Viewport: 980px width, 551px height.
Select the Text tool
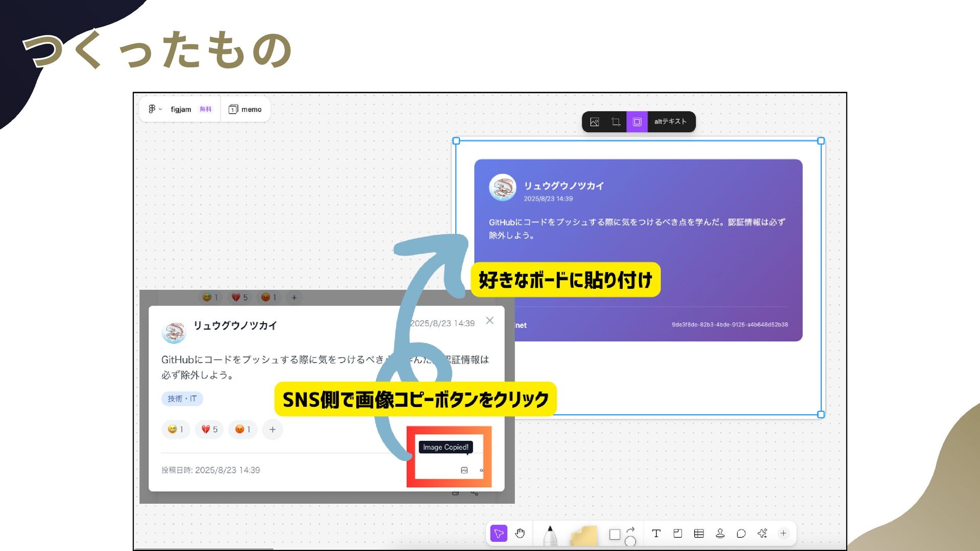pyautogui.click(x=656, y=534)
